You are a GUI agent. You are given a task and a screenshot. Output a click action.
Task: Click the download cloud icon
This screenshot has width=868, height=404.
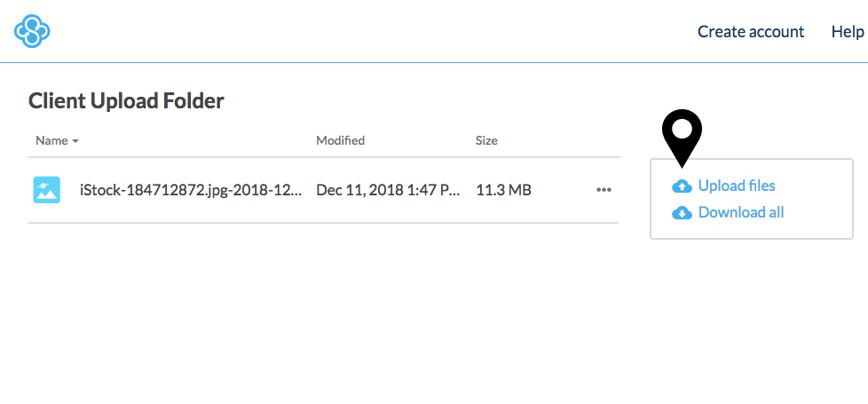tap(682, 213)
